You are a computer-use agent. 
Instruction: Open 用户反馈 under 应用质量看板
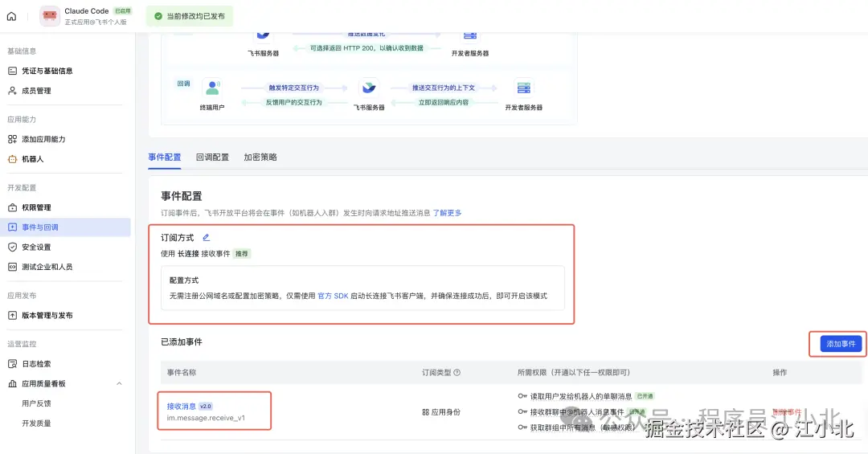coord(36,403)
